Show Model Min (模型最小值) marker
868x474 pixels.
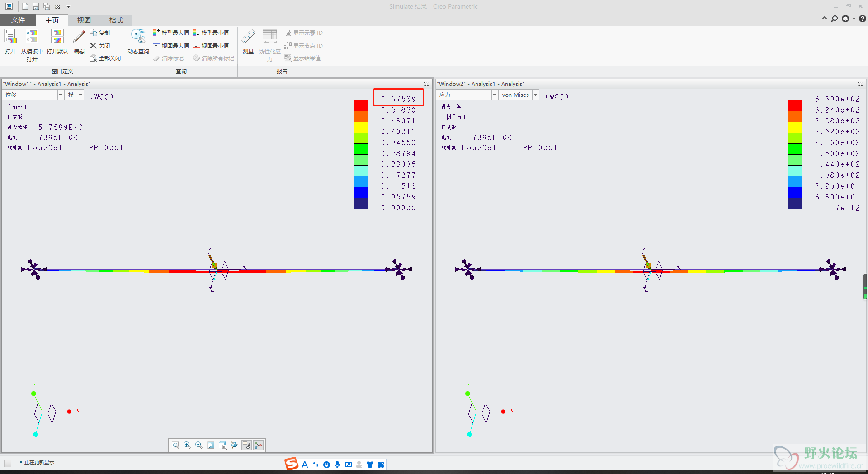coord(211,33)
